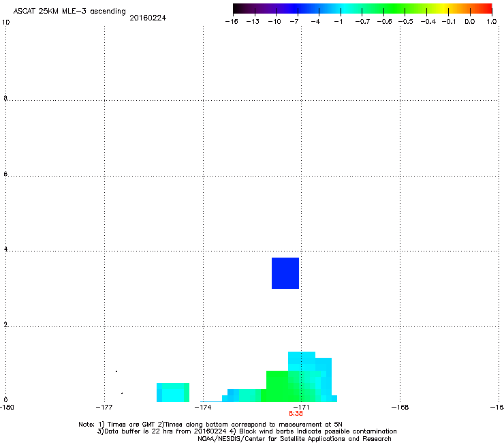Click the "NOAA/NESDIS/Center for Satellite Applications" credit line

(294, 439)
